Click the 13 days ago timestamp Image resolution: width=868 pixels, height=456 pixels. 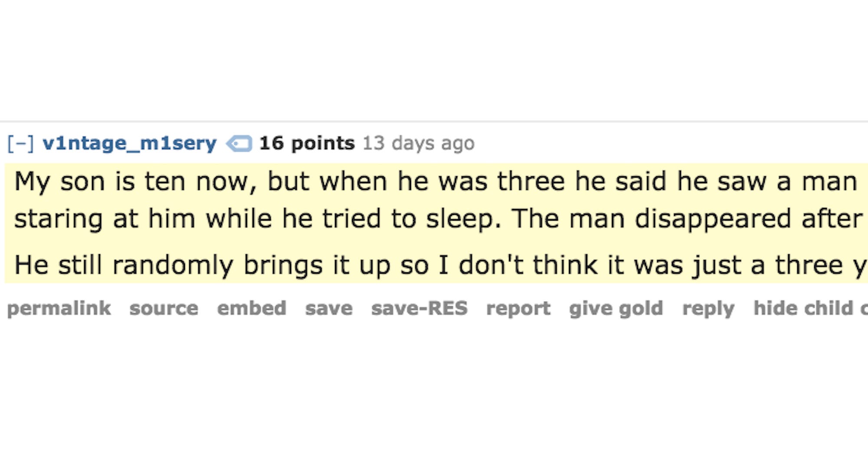point(418,143)
